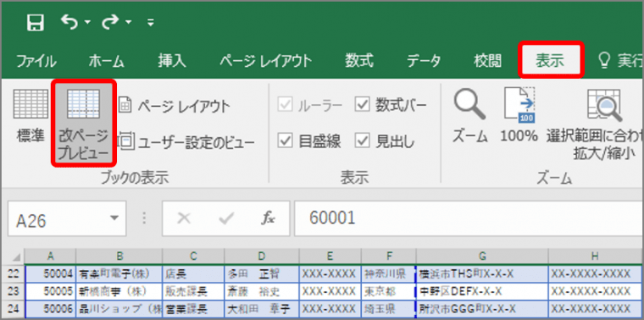Click the Name Box showing A26
The height and width of the screenshot is (320, 644).
tap(59, 218)
